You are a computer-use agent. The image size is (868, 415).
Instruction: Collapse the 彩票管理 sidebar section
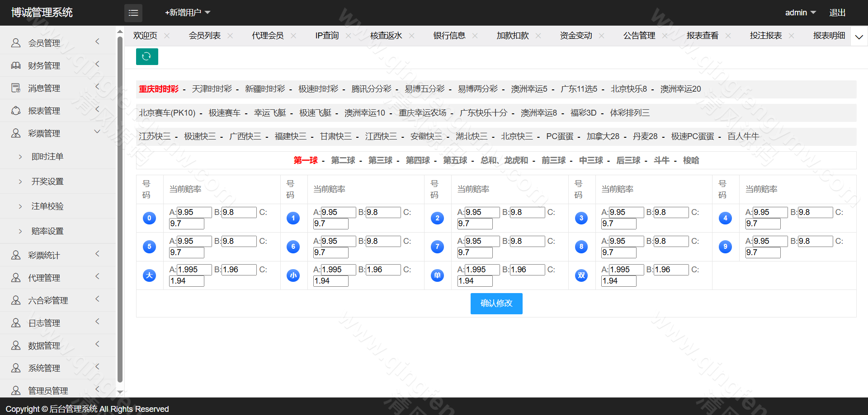click(x=97, y=132)
